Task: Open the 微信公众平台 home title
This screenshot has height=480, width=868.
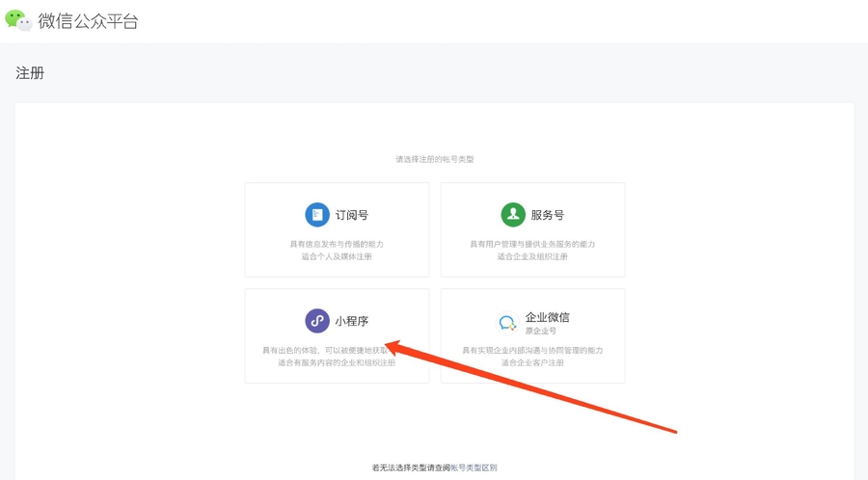Action: click(89, 21)
